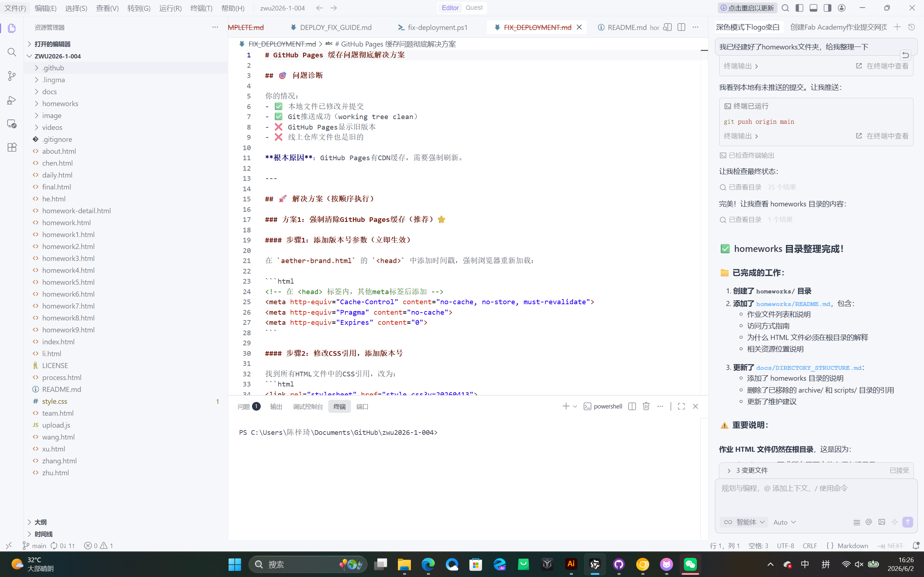Toggle the primary sidebar visibility
This screenshot has width=924, height=577.
[x=799, y=8]
